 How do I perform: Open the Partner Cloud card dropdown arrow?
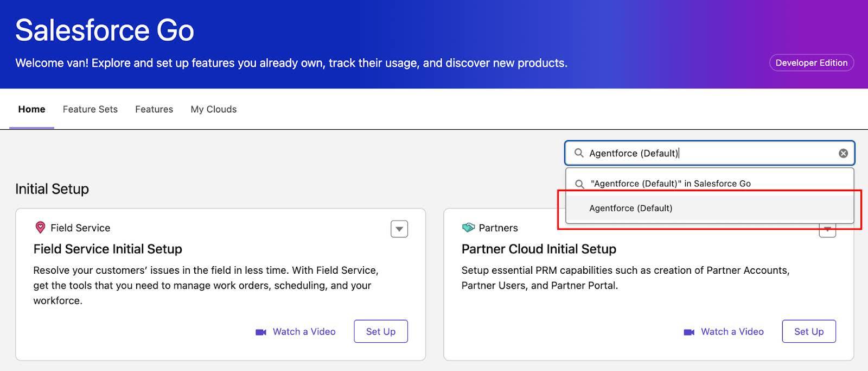tap(827, 230)
